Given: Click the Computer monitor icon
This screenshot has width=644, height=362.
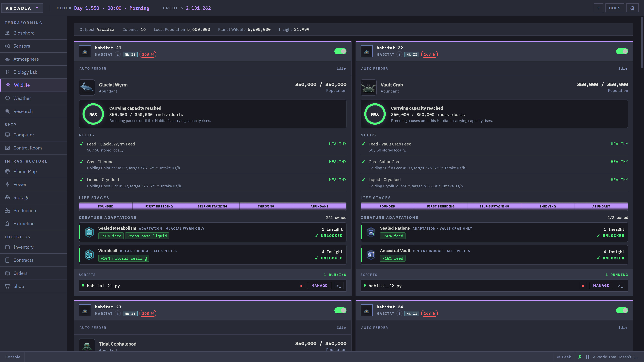Looking at the screenshot, I should 8,135.
